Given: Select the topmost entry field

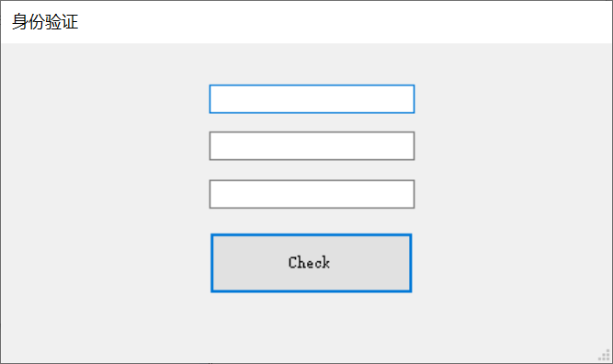Looking at the screenshot, I should [x=312, y=99].
